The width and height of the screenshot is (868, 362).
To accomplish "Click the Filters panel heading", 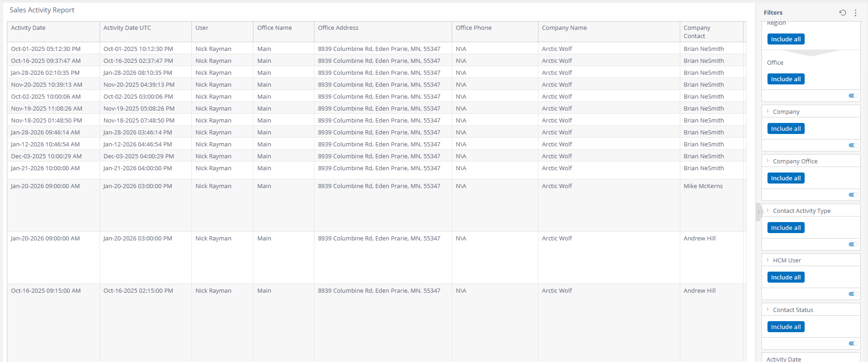I will pos(773,13).
